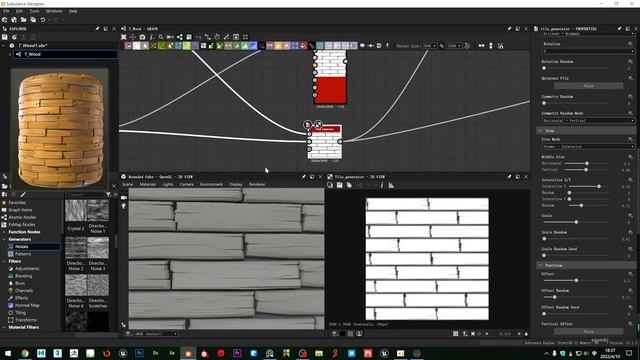Open color space dropdown below 3D view

tap(156, 334)
